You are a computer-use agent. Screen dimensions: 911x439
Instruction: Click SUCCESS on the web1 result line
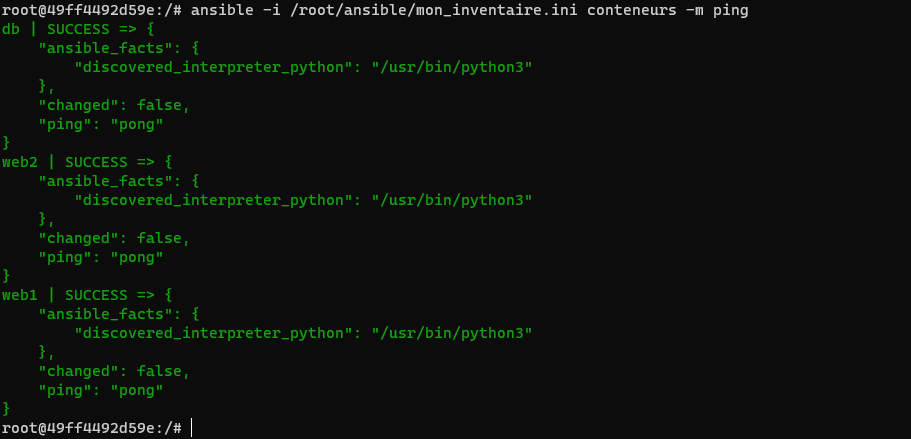[98, 295]
